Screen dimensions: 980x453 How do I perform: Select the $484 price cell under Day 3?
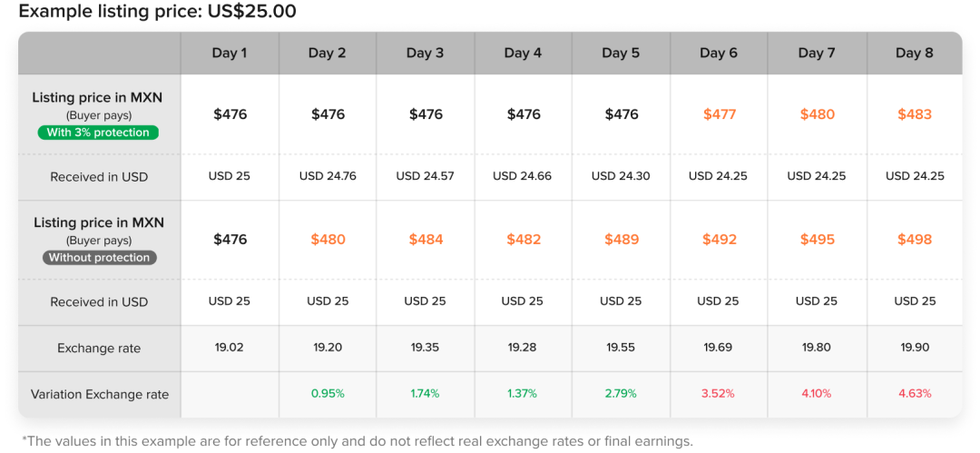[x=426, y=240]
